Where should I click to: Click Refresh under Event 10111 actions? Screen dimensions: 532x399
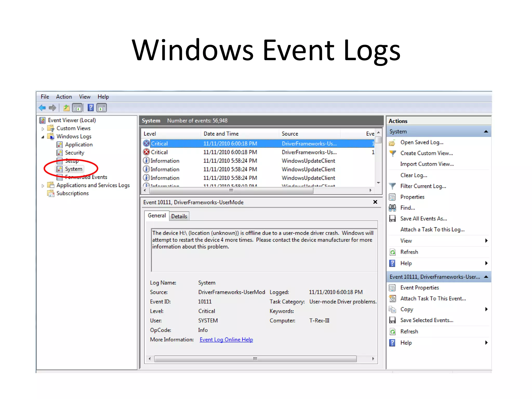point(409,331)
